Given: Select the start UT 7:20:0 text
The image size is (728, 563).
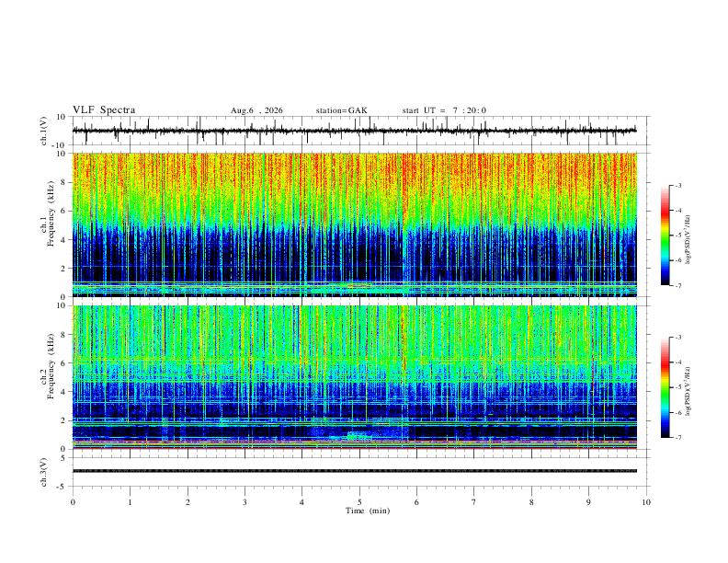Looking at the screenshot, I should [x=444, y=110].
